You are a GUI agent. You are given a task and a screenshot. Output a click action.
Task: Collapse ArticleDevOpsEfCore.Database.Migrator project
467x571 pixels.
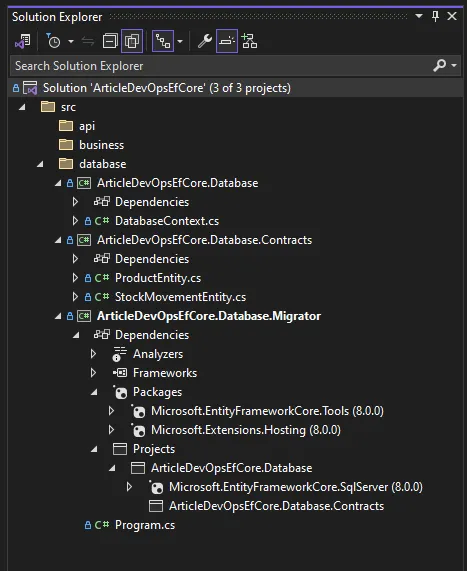point(58,316)
